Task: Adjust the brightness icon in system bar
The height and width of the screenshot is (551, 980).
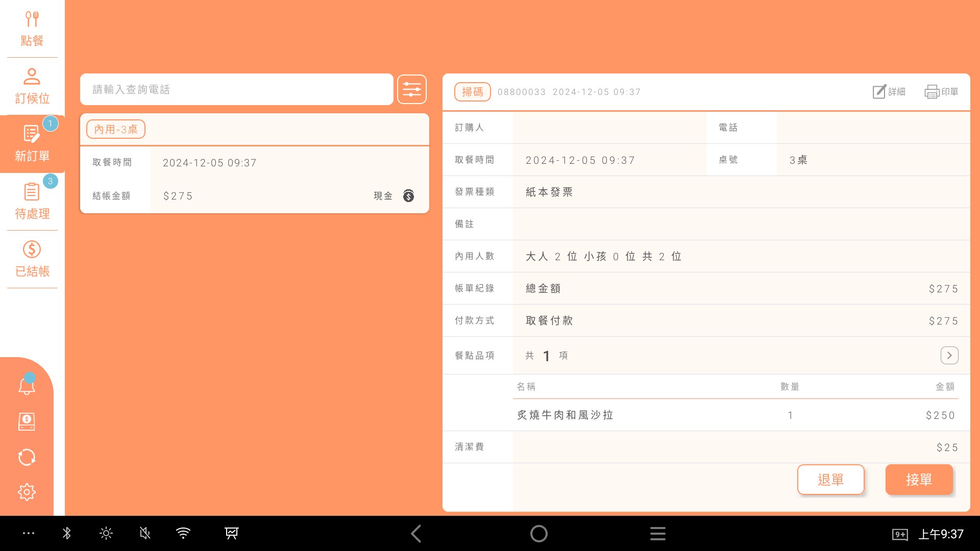Action: tap(106, 534)
